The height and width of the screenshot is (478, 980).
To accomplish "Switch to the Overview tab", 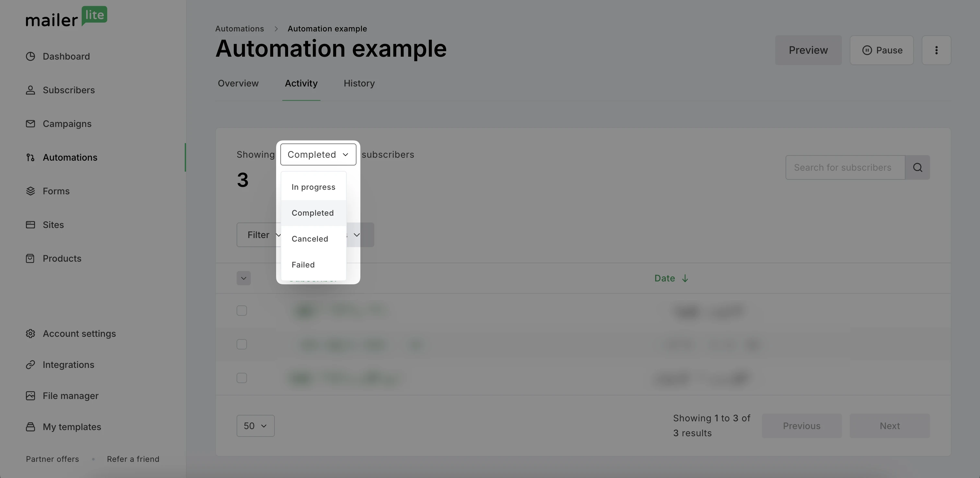I will point(238,83).
